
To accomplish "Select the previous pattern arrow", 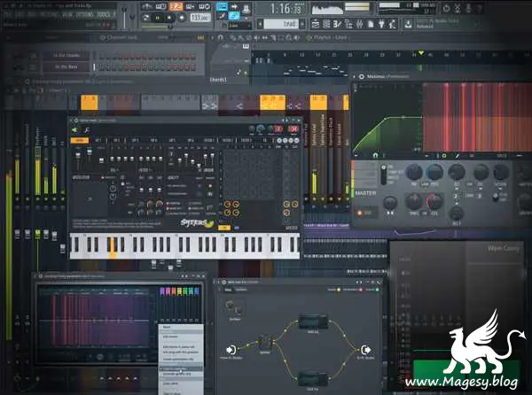I will coord(260,24).
